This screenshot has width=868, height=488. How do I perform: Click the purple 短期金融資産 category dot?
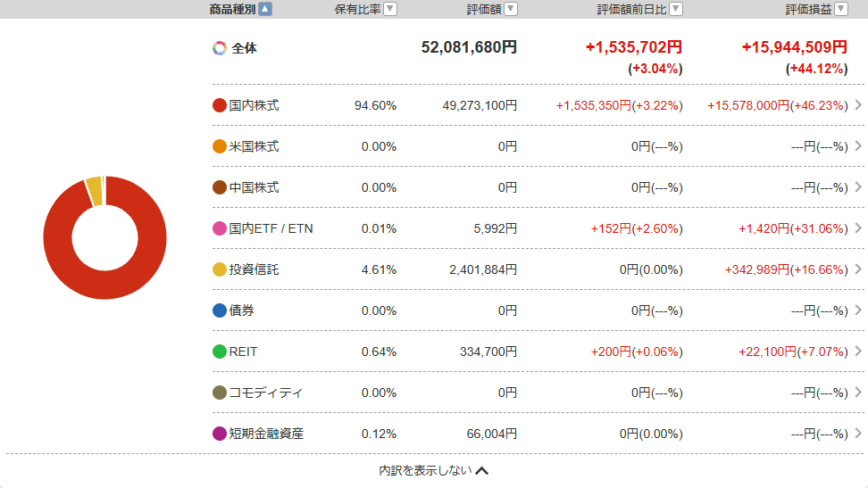pos(220,434)
